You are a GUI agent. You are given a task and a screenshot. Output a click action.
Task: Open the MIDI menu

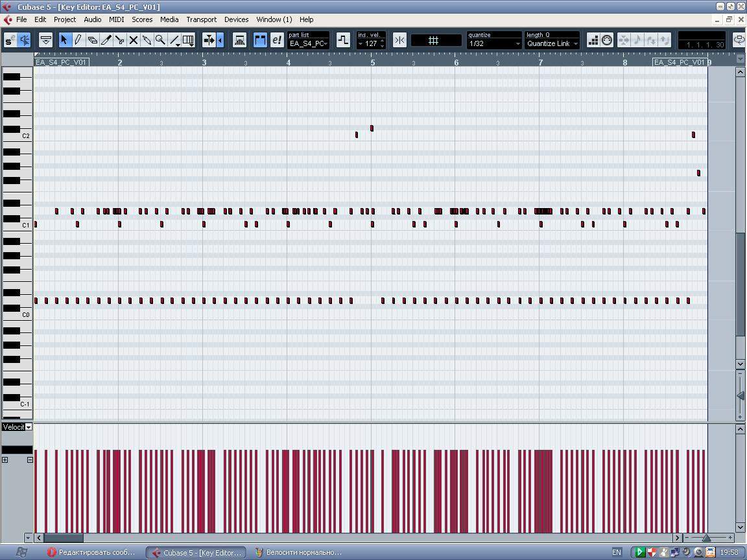pyautogui.click(x=116, y=19)
